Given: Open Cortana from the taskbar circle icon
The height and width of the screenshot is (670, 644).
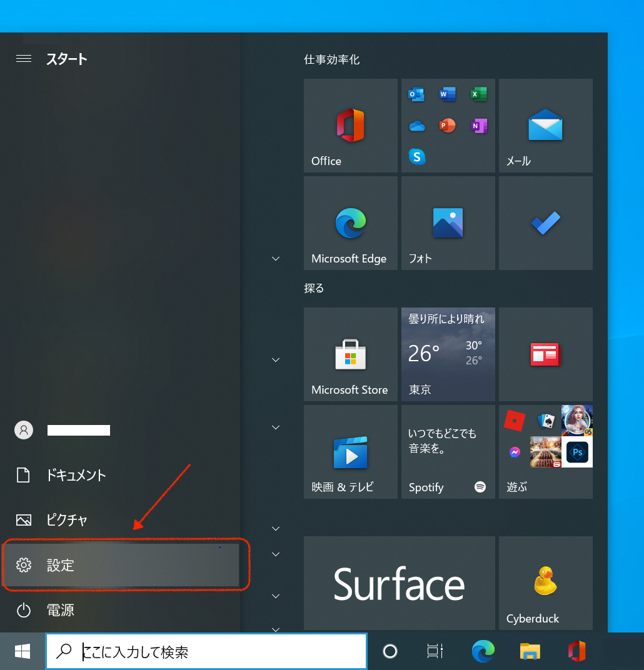Looking at the screenshot, I should point(390,652).
